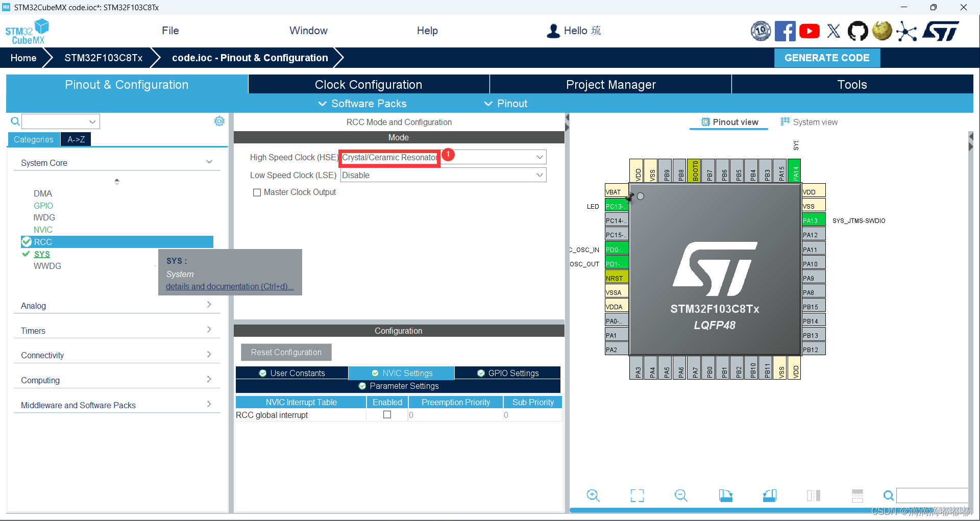
Task: Click the ST logo in header
Action: coord(941,31)
